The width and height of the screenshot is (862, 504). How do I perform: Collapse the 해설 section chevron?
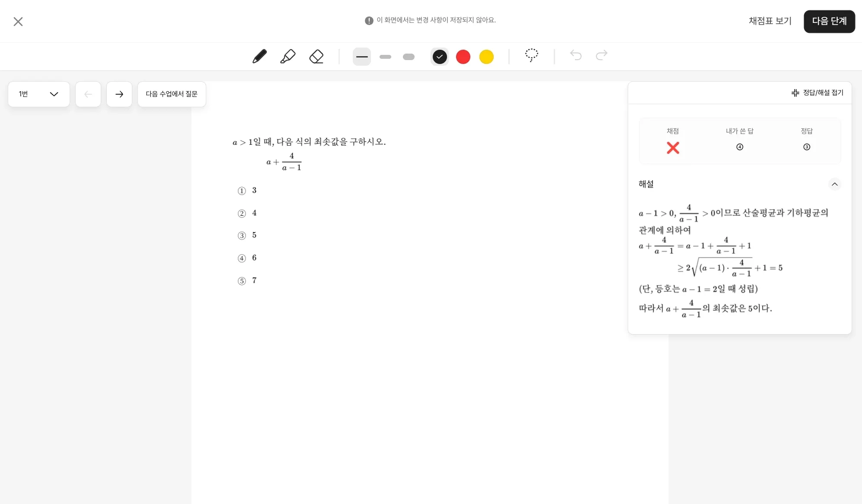[834, 184]
